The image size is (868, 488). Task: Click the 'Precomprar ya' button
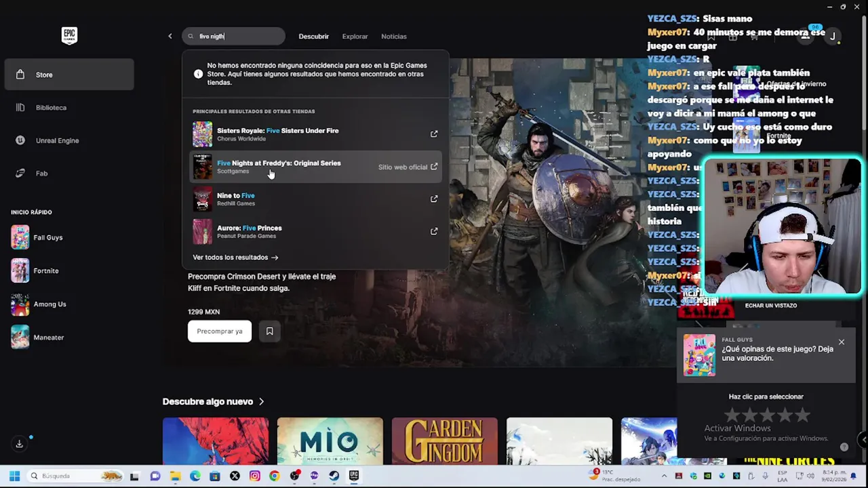coord(220,331)
